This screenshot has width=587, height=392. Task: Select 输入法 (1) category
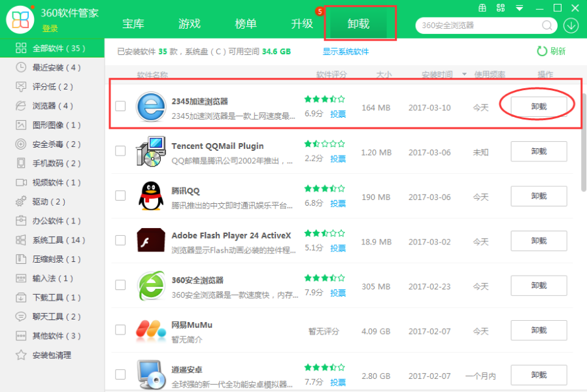point(52,278)
